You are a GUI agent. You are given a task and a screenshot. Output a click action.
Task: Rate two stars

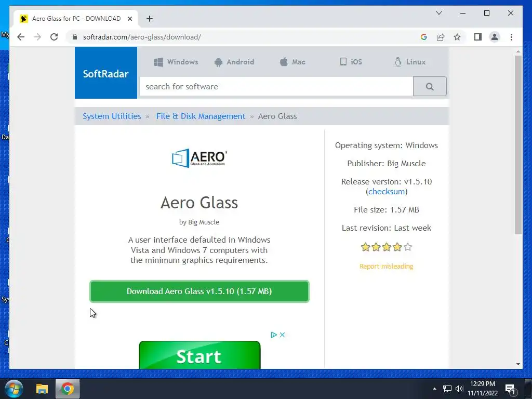coord(376,247)
